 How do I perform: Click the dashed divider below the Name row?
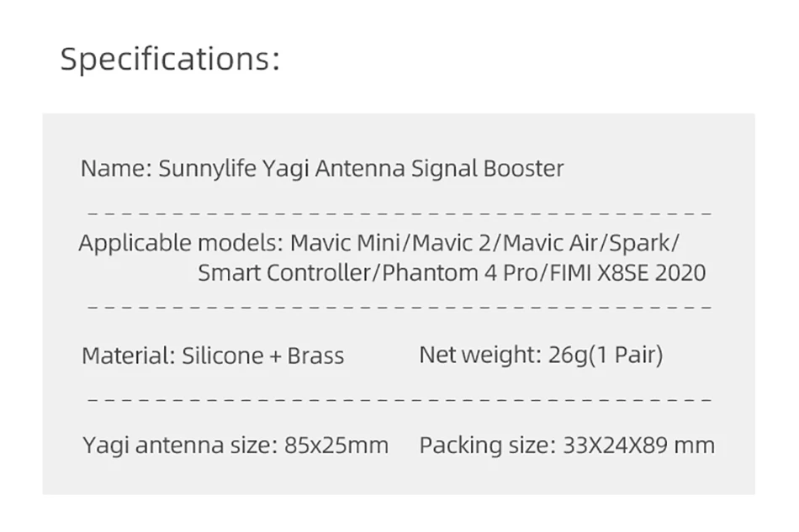399,213
